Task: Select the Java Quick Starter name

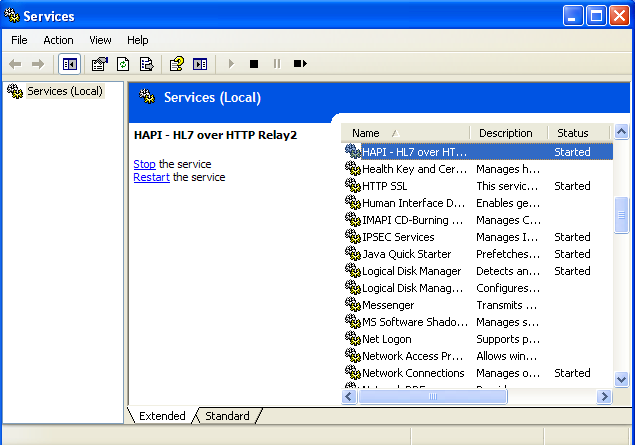Action: point(407,254)
